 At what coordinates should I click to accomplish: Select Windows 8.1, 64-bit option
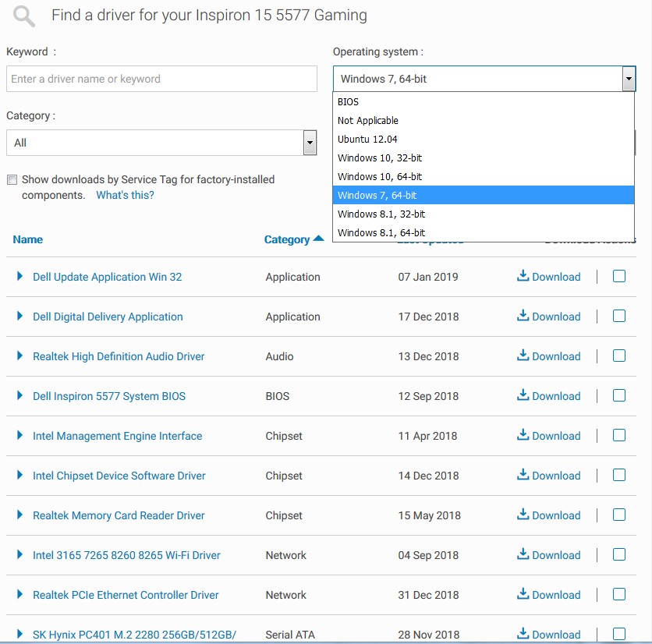click(484, 232)
